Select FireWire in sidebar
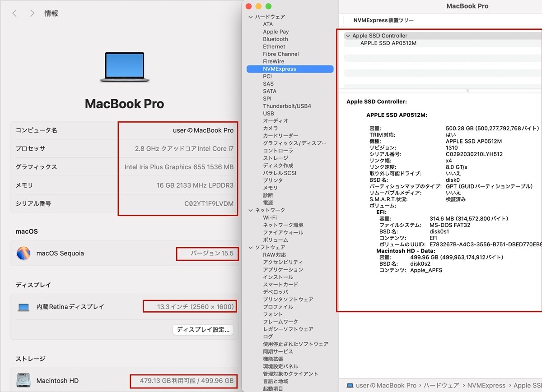Image resolution: width=542 pixels, height=392 pixels. 274,61
